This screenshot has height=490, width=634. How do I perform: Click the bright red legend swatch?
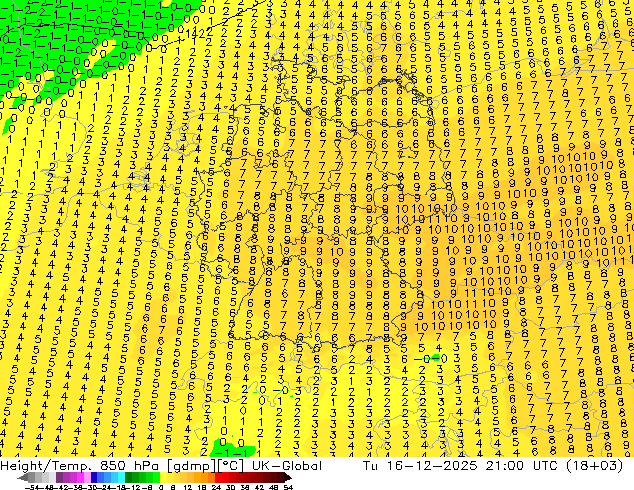218,477
